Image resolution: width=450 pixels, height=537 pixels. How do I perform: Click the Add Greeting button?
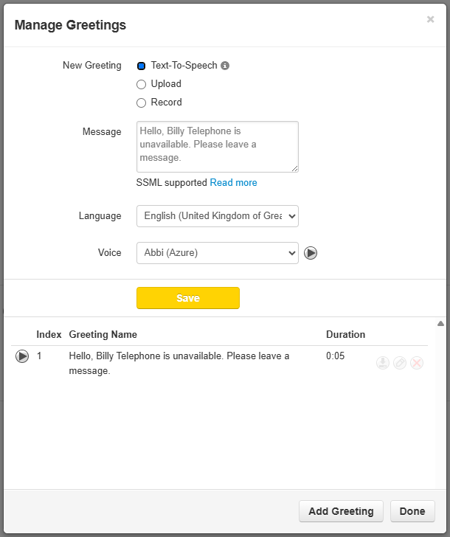(x=341, y=511)
